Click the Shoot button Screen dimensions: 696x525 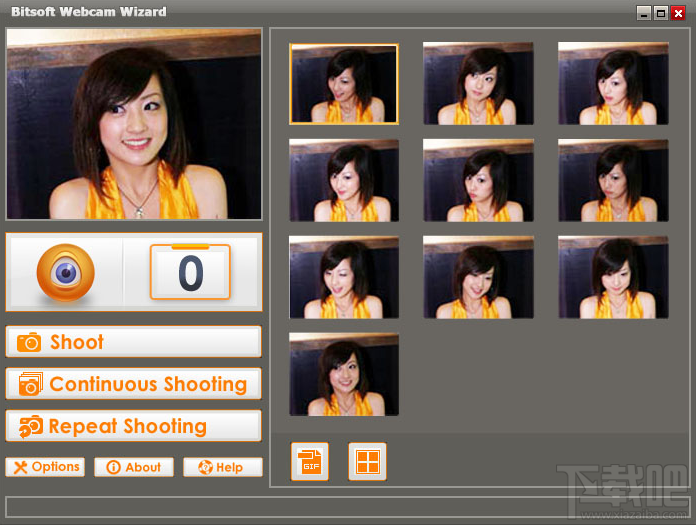pyautogui.click(x=134, y=342)
